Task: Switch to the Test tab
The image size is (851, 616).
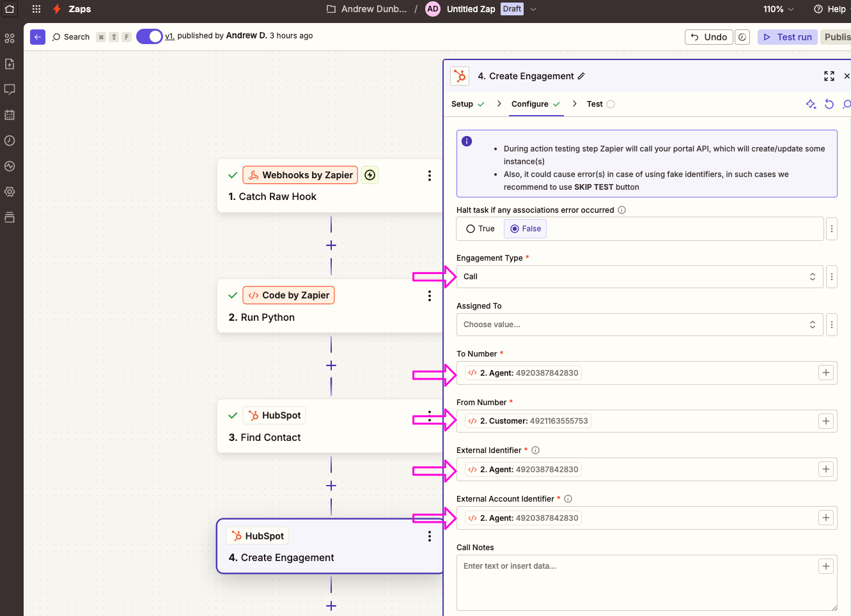Action: [600, 104]
